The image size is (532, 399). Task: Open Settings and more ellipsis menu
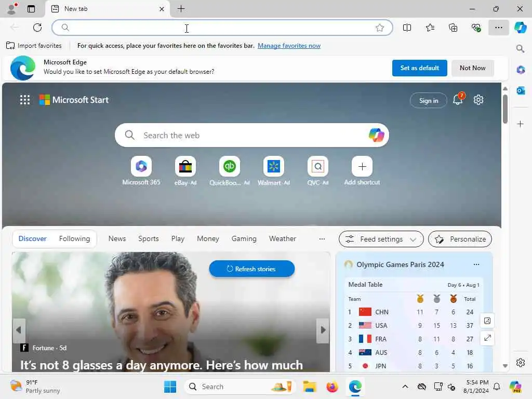tap(498, 28)
